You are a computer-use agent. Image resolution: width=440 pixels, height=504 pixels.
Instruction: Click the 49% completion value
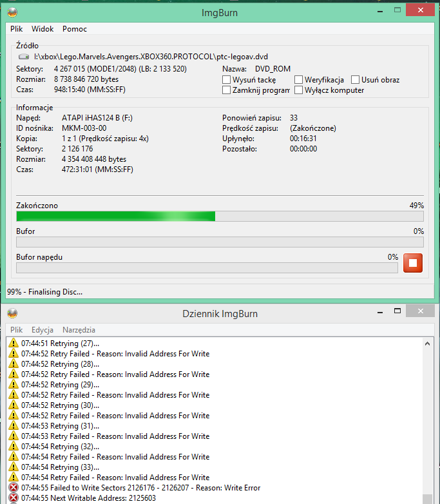coord(417,206)
